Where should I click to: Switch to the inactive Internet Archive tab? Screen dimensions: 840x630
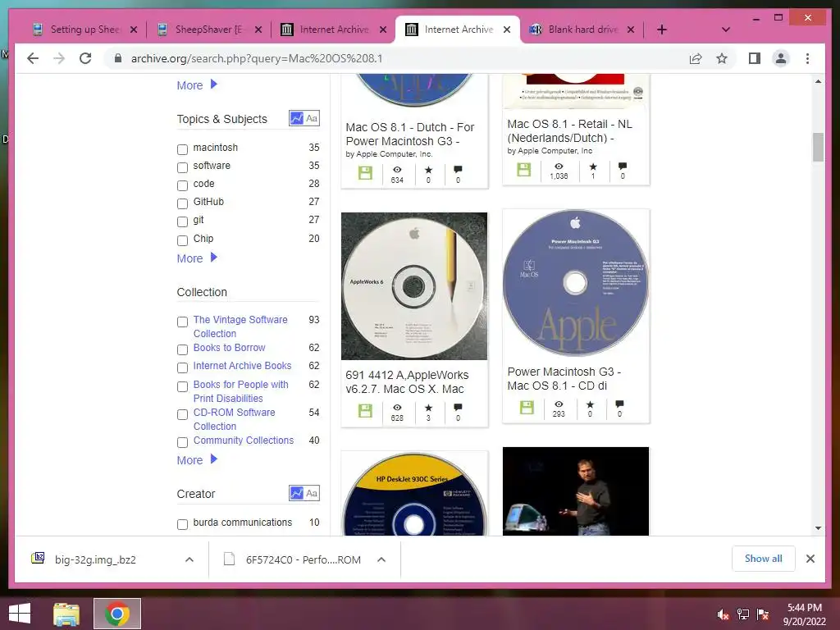coord(334,30)
